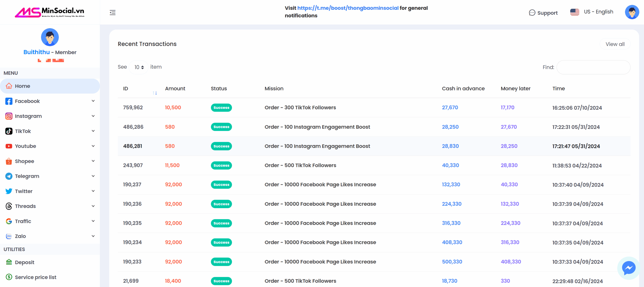Open the t.me/boost/thongbaominsocial link
This screenshot has height=287, width=644.
(x=348, y=8)
